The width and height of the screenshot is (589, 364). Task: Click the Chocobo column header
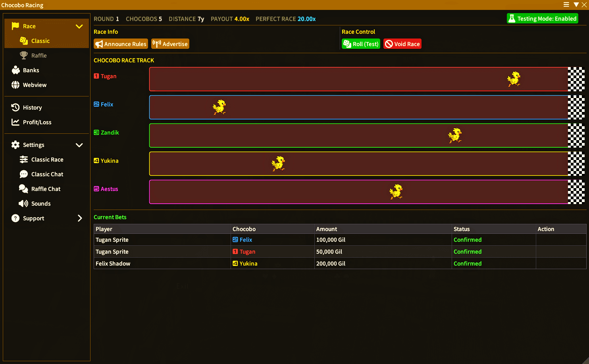point(273,229)
